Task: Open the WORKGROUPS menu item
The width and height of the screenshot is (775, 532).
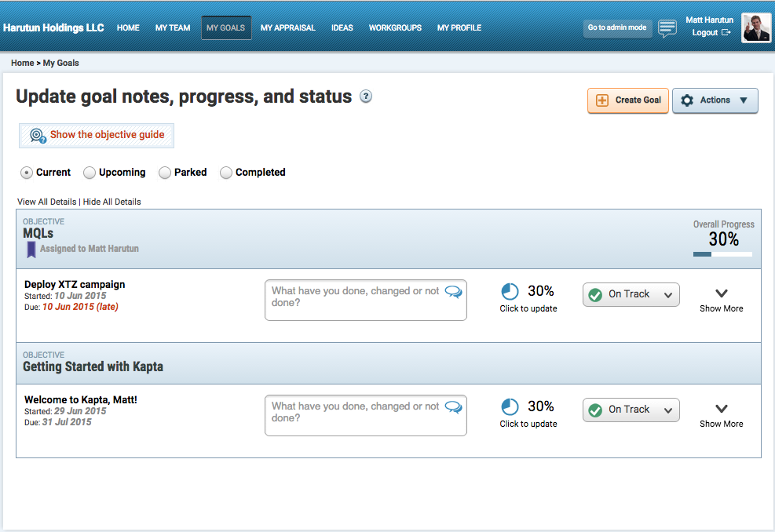Action: pos(395,27)
